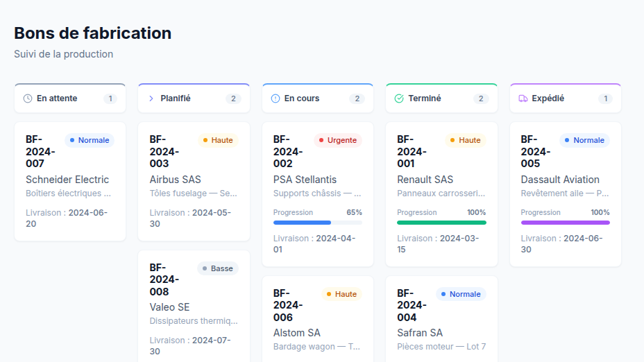Image resolution: width=644 pixels, height=362 pixels.
Task: Click the Normale priority badge on BF-2024-007
Action: click(90, 140)
